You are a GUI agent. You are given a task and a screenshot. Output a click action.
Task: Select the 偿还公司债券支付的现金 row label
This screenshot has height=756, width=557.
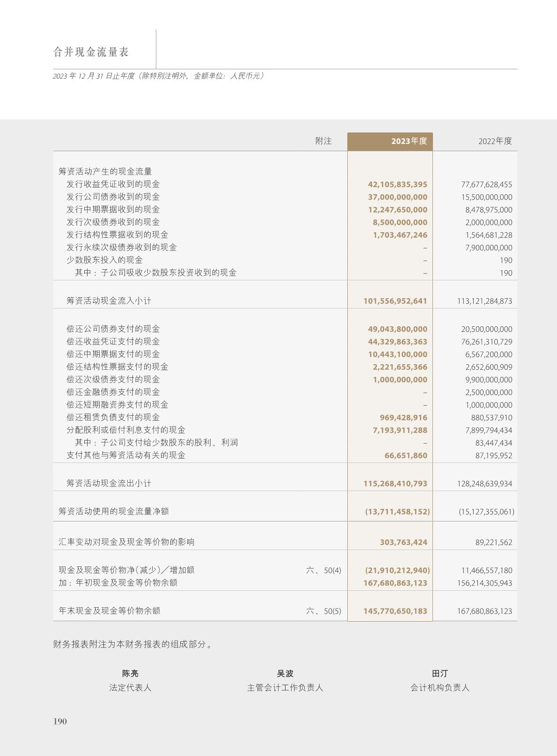(x=113, y=329)
